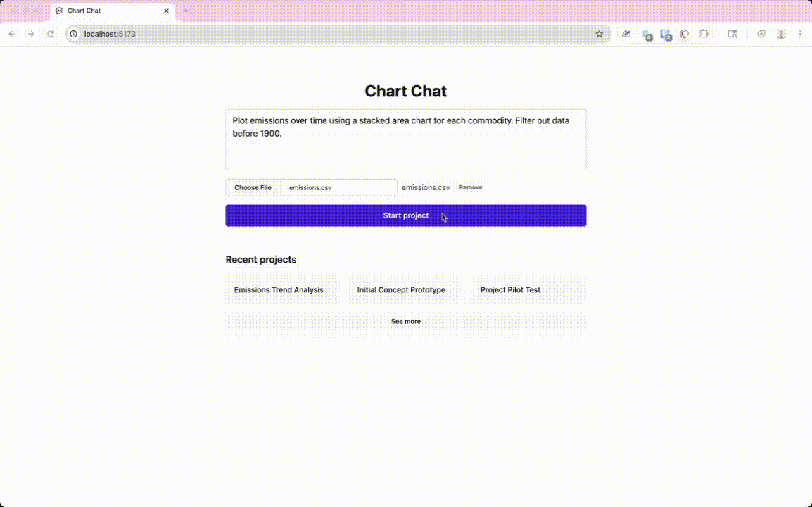This screenshot has height=507, width=812.
Task: Open the Initial Concept Prototype project
Action: 401,289
